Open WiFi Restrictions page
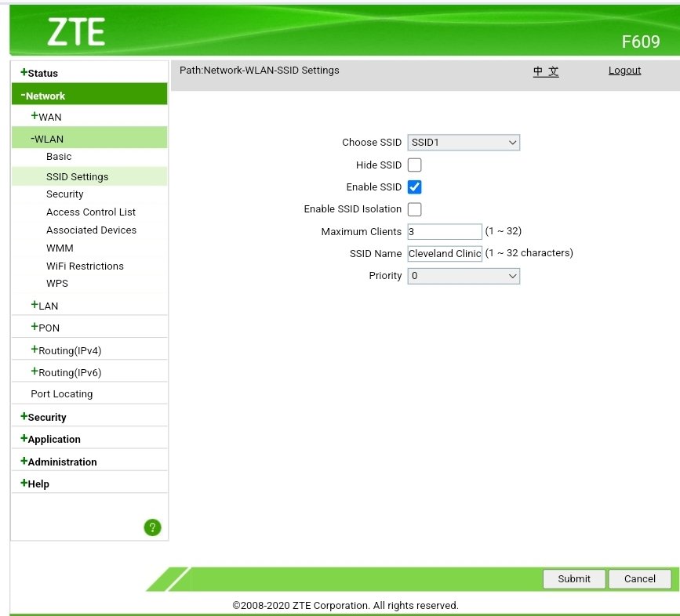Image resolution: width=680 pixels, height=616 pixels. pos(85,266)
